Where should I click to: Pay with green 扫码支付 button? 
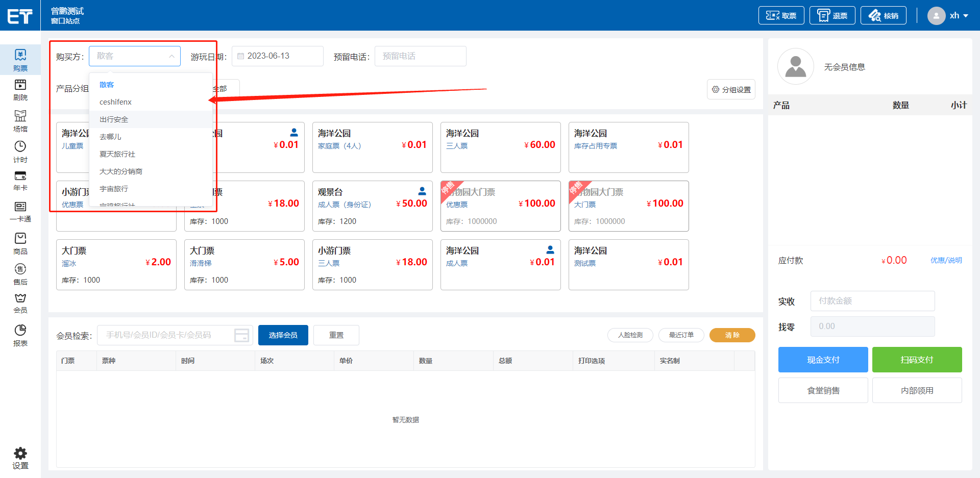(x=917, y=360)
